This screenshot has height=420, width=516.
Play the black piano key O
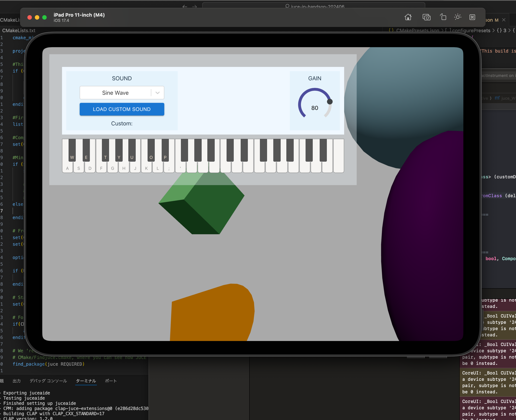pos(151,150)
